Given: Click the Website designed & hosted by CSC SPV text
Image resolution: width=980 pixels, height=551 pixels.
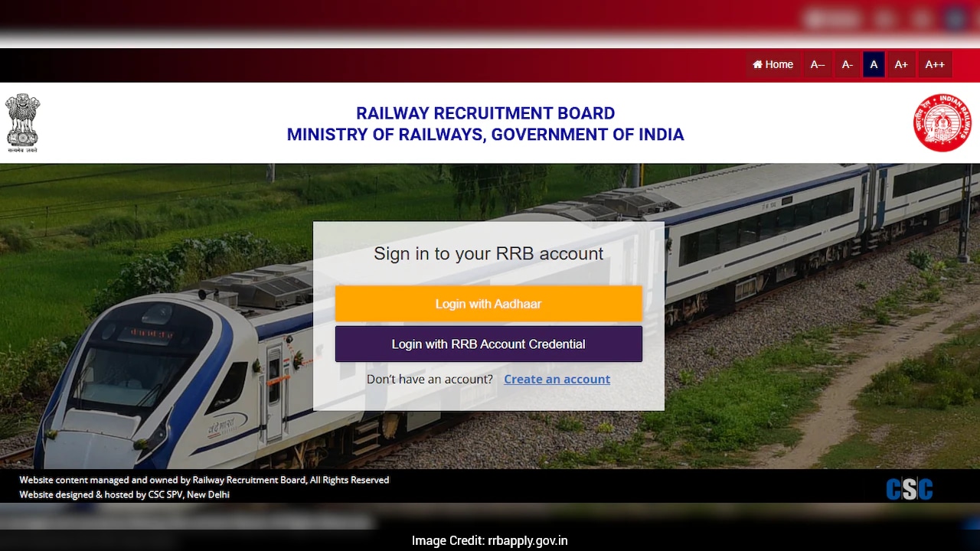Looking at the screenshot, I should pyautogui.click(x=125, y=494).
